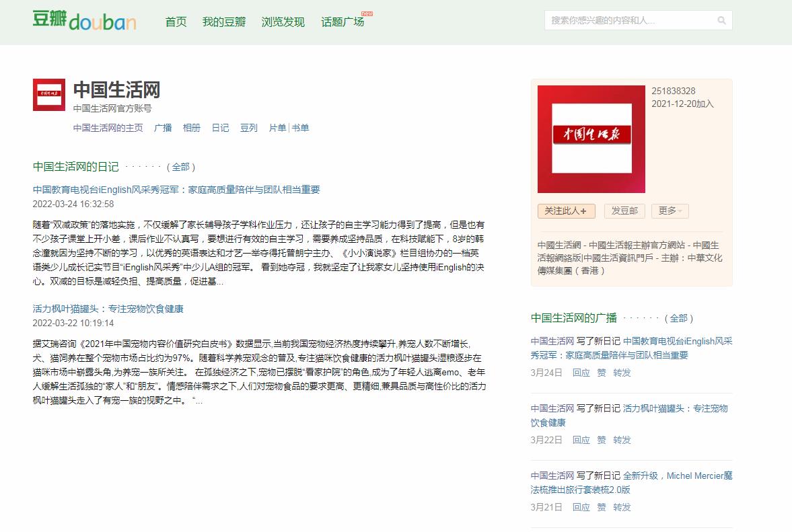The image size is (792, 532).
Task: Click 转发 on the 3月24日 broadcast
Action: click(x=622, y=373)
